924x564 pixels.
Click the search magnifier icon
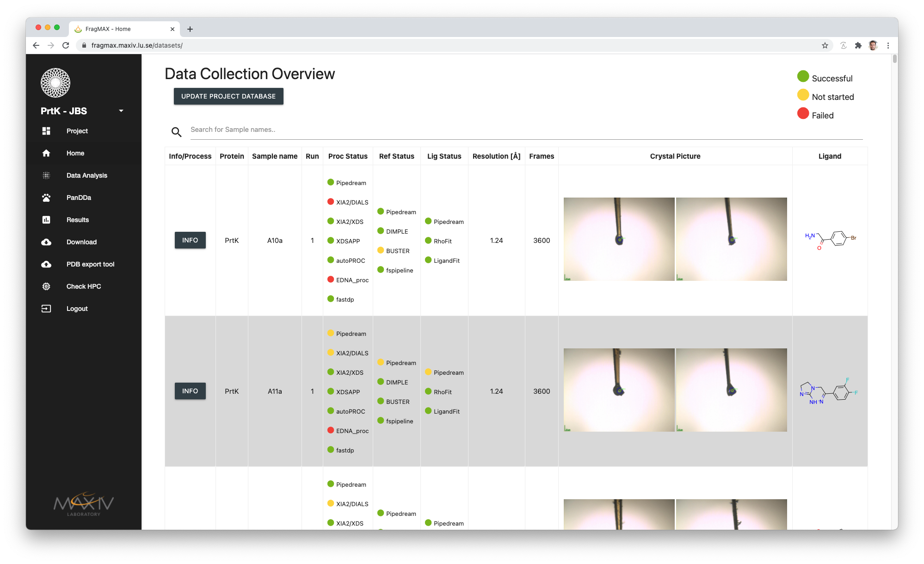[x=176, y=132]
